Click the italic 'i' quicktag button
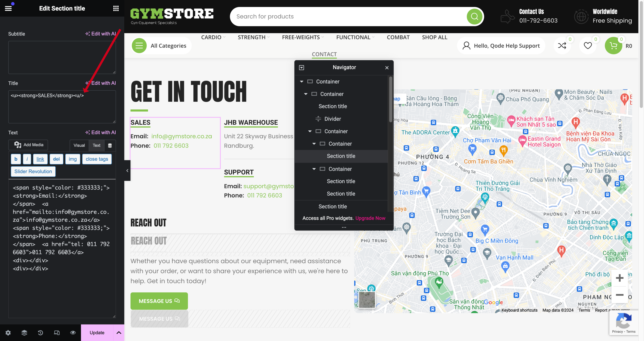Screen dimensions: 644x341 [27, 159]
